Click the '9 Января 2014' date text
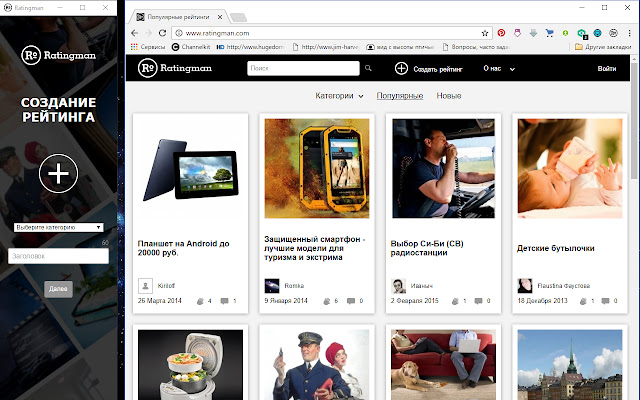 (286, 301)
